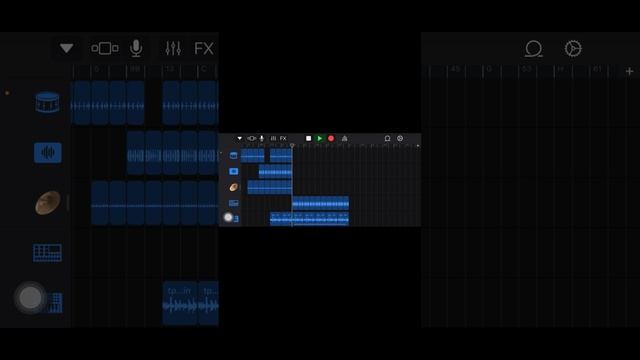The image size is (640, 360).
Task: Select cymbal track region in enlarged view
Action: click(155, 203)
